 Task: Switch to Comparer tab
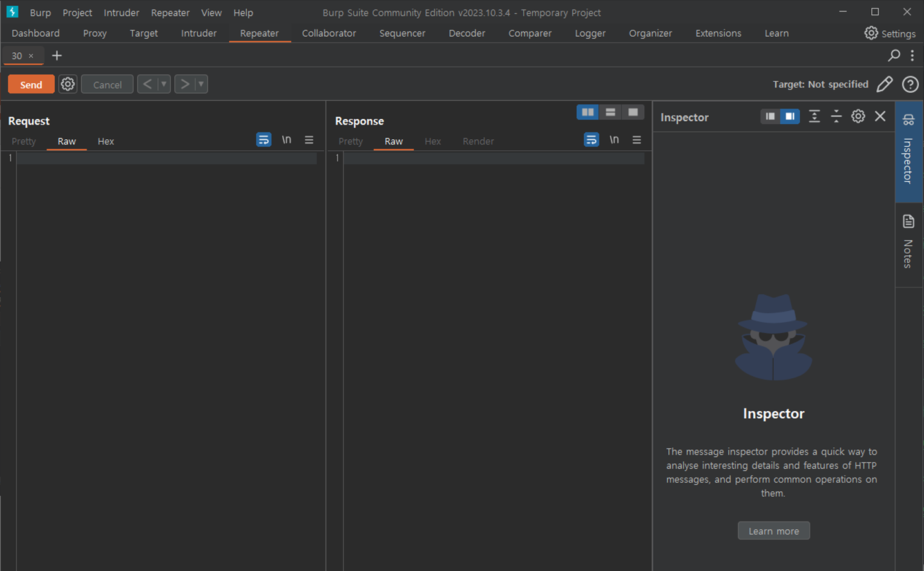click(530, 33)
